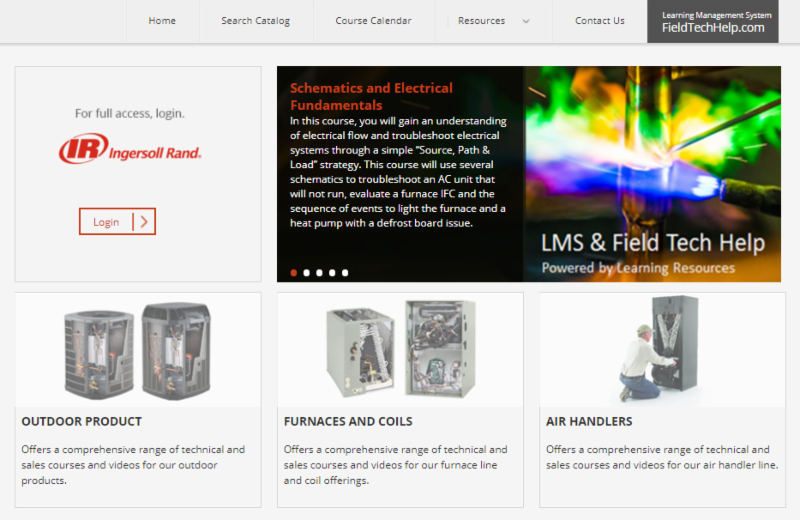Open the air handler technician image
The height and width of the screenshot is (520, 800).
659,349
